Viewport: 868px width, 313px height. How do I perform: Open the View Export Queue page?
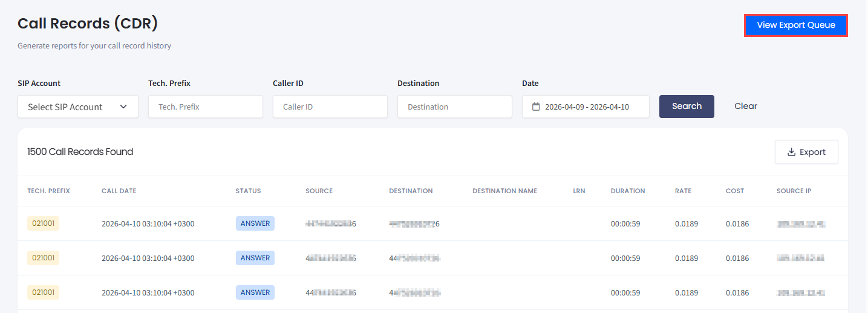(795, 25)
